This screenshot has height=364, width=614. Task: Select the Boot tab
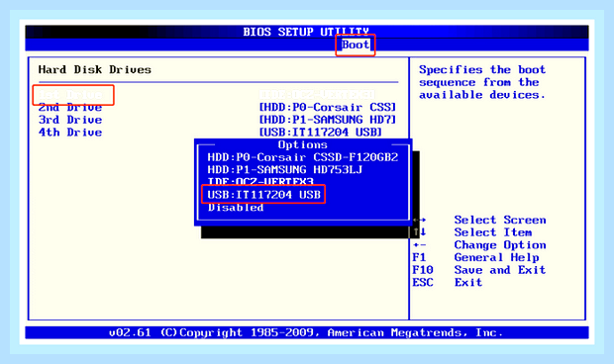click(356, 45)
